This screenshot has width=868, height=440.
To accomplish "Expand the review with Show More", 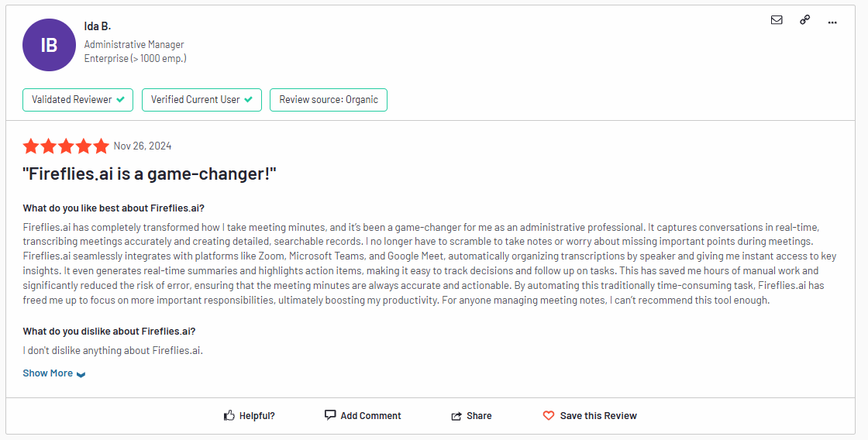I will (x=53, y=373).
